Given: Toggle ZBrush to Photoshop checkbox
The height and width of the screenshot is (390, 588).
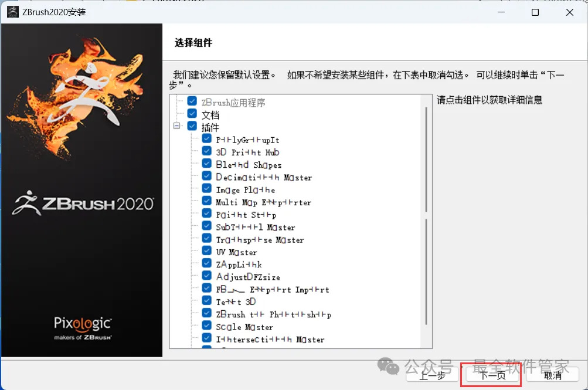Looking at the screenshot, I should tap(206, 313).
